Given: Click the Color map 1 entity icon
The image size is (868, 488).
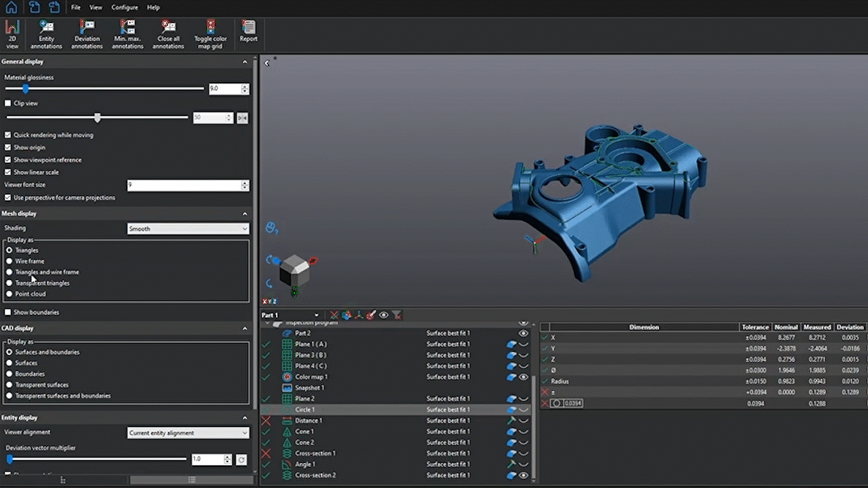Looking at the screenshot, I should (287, 377).
